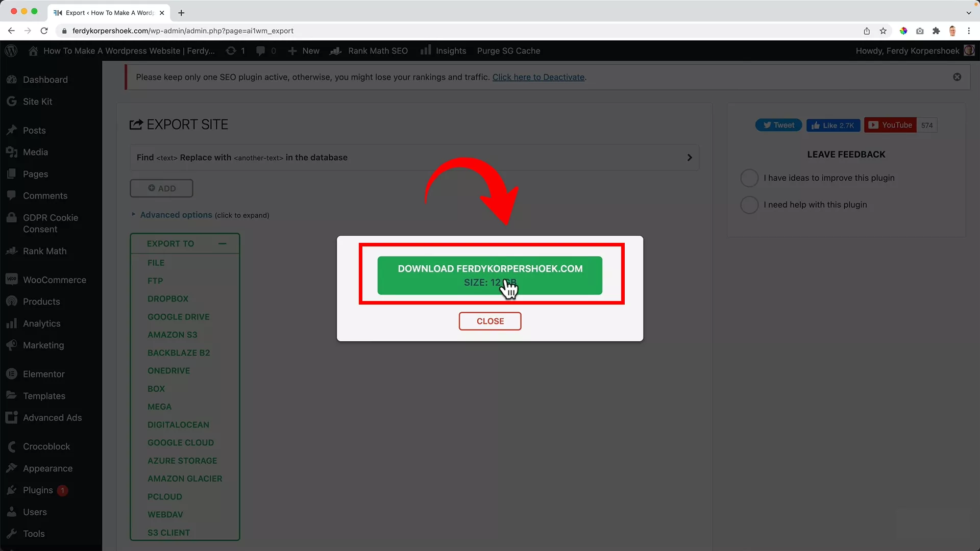Choose PCLOUD export option
980x551 pixels.
165,496
